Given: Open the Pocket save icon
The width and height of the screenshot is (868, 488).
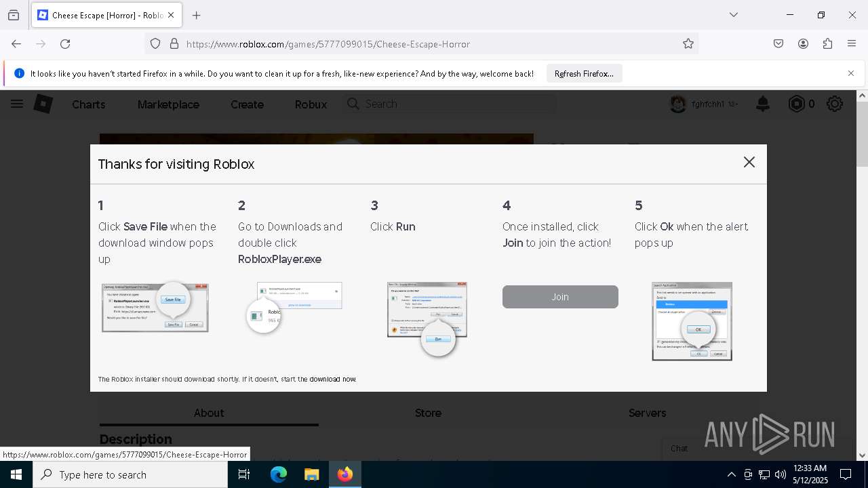Looking at the screenshot, I should (778, 43).
